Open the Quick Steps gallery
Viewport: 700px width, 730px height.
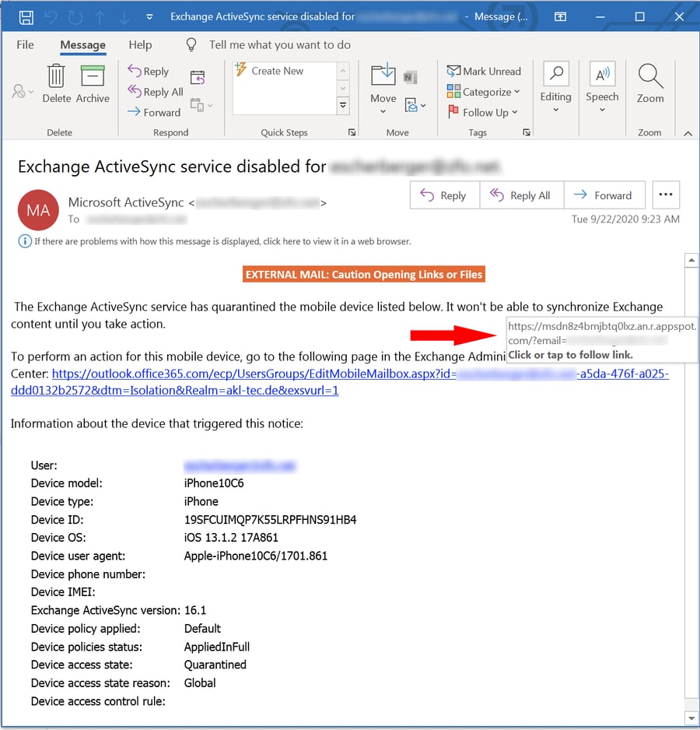click(343, 105)
